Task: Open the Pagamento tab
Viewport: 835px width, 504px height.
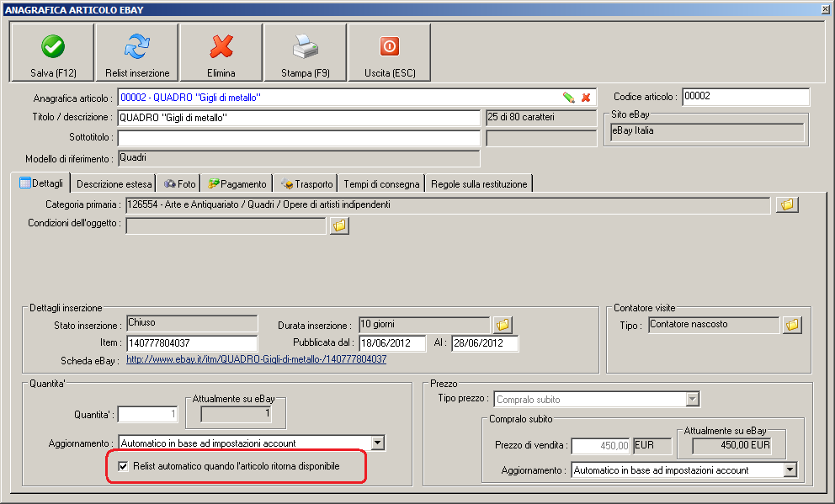Action: point(237,184)
